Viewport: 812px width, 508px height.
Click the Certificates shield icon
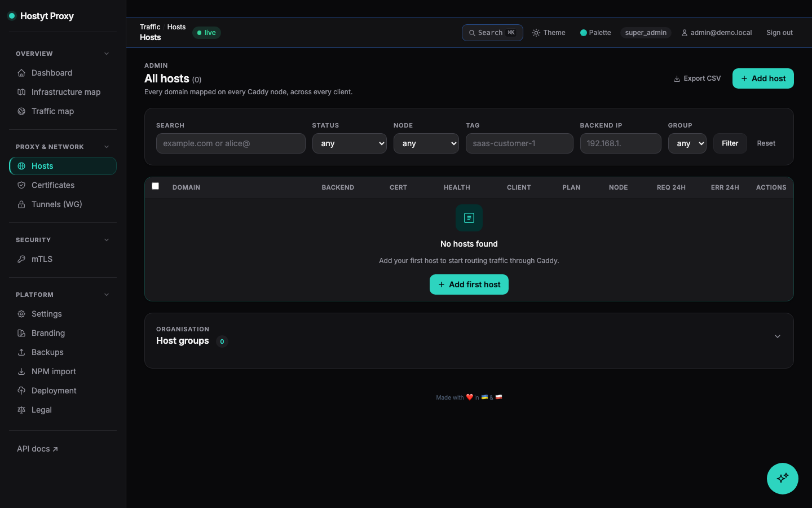click(21, 185)
